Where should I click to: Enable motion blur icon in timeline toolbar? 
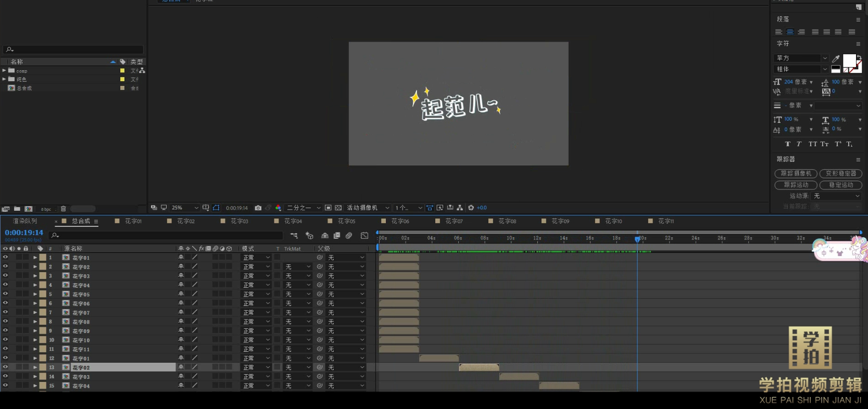coord(349,236)
